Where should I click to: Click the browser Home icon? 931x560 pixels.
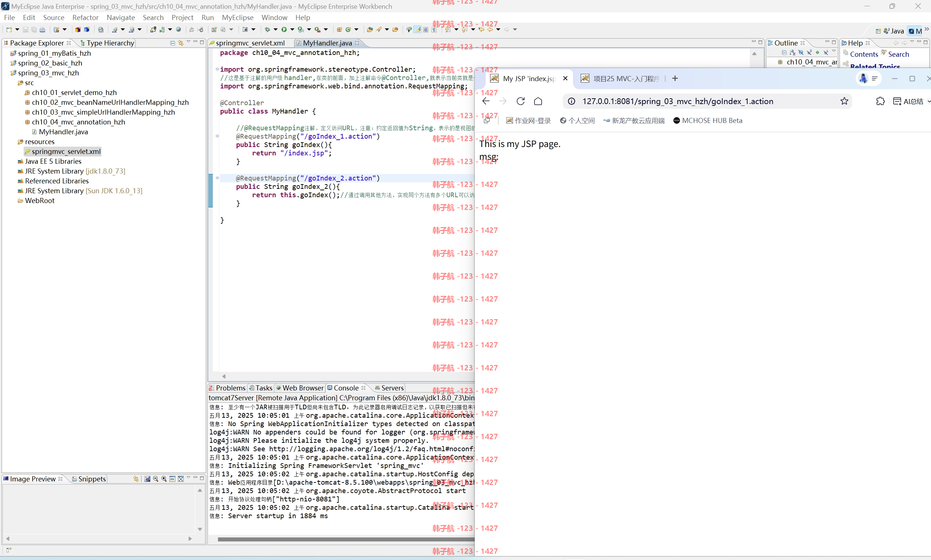[x=538, y=101]
